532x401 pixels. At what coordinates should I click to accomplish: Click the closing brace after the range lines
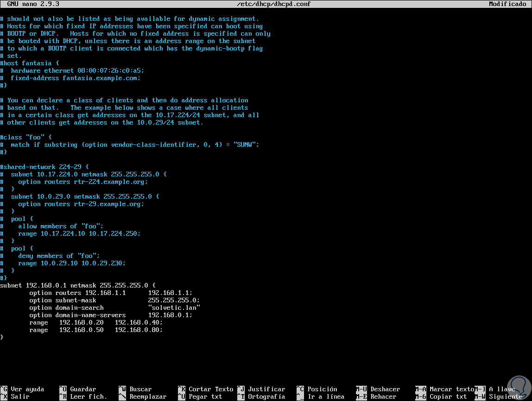(2, 337)
